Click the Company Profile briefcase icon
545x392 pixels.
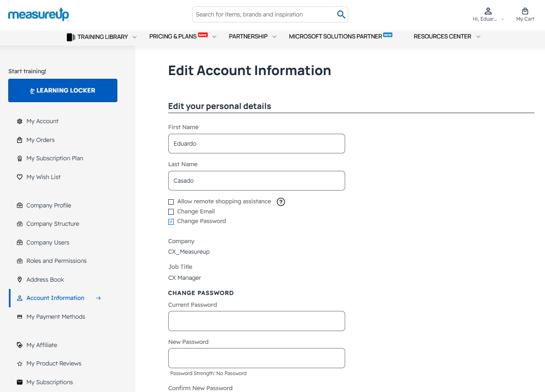[20, 206]
